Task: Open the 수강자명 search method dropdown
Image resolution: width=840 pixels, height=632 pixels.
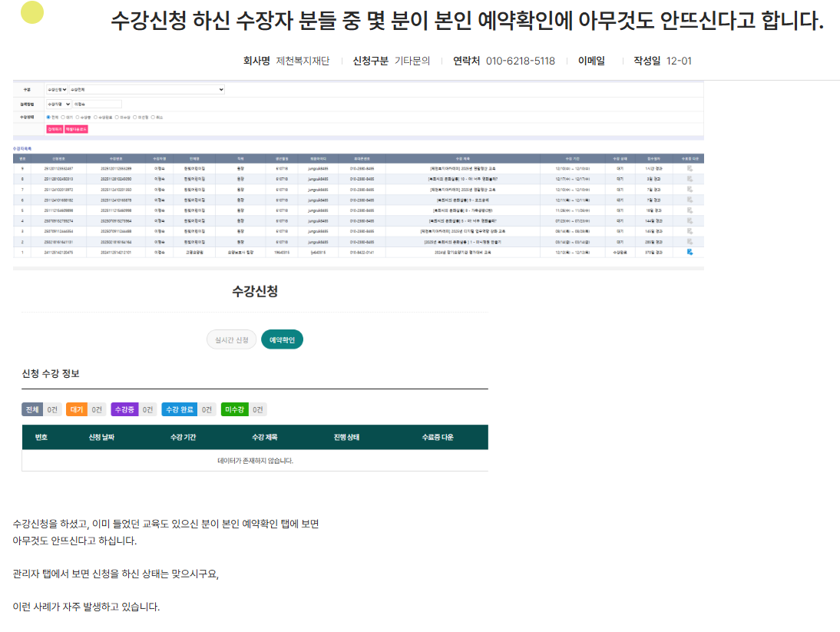Action: point(58,104)
